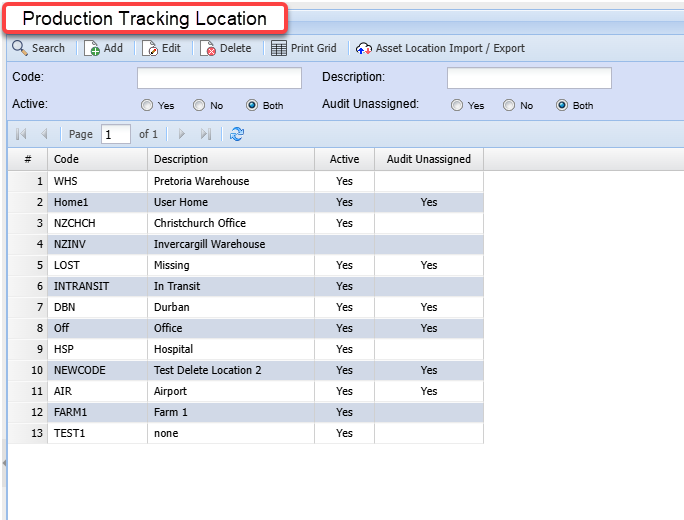Open Asset Location Import / Export
Screen dimensions: 684x520
pyautogui.click(x=440, y=48)
